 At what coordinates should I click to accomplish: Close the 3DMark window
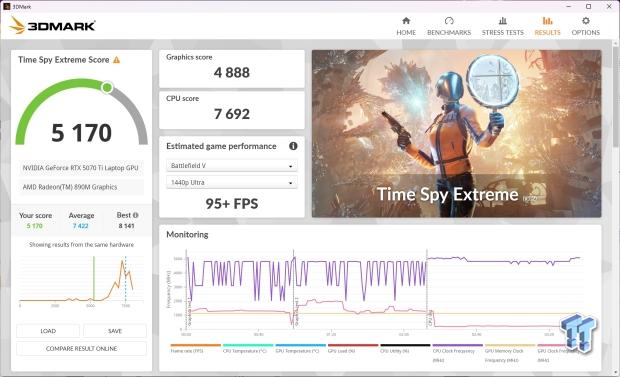[609, 6]
